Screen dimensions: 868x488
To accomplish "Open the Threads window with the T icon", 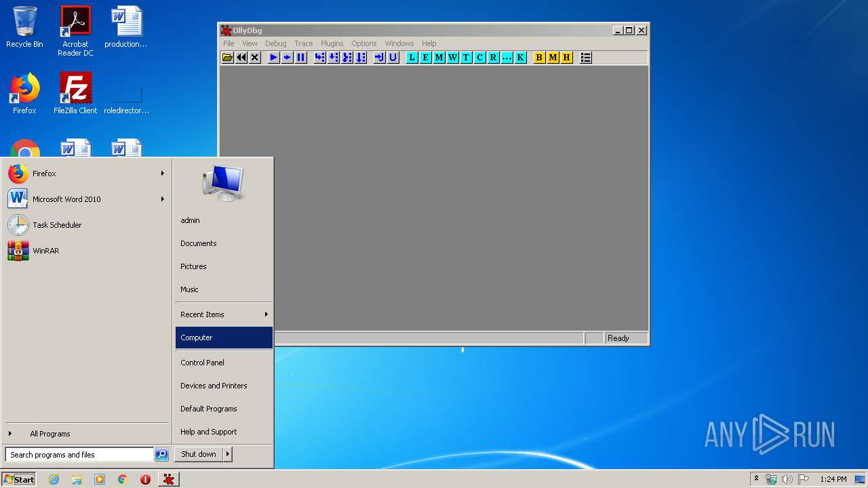I will [x=466, y=58].
